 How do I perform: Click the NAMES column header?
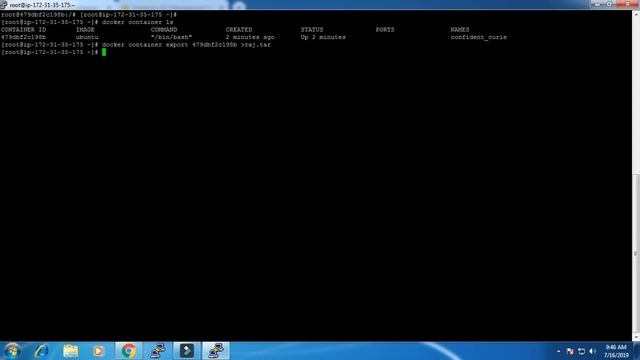pyautogui.click(x=460, y=29)
